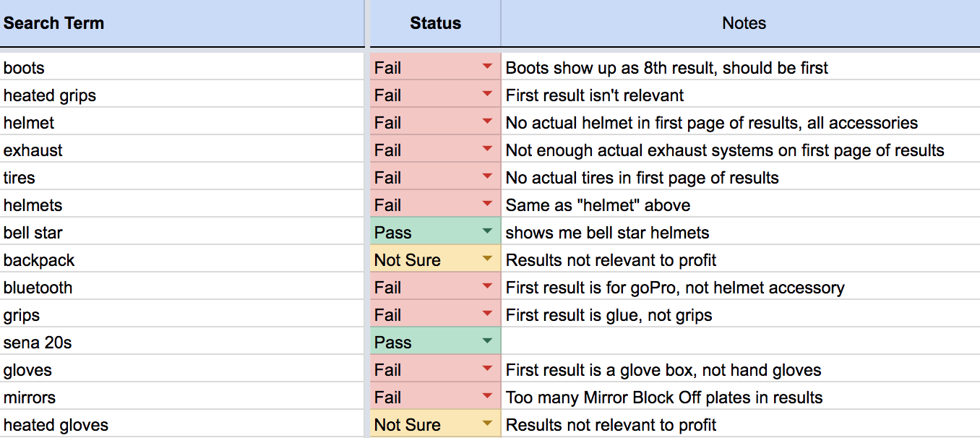The width and height of the screenshot is (980, 438).
Task: Click the 'bluetooth' search term cell
Action: coord(182,288)
